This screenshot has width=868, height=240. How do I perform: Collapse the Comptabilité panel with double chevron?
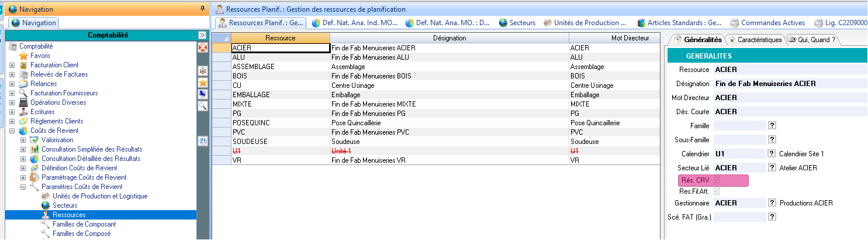pos(202,35)
